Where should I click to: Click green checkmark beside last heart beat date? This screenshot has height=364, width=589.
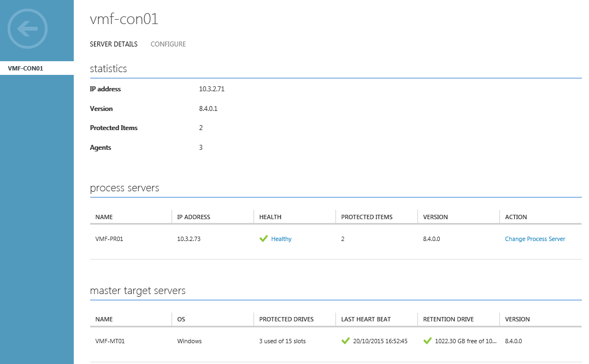tap(345, 341)
